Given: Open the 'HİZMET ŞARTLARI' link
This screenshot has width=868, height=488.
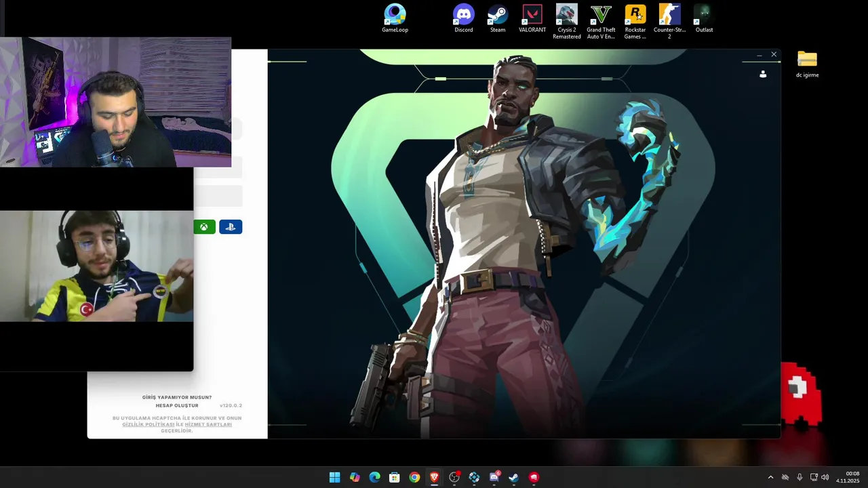Looking at the screenshot, I should point(208,424).
